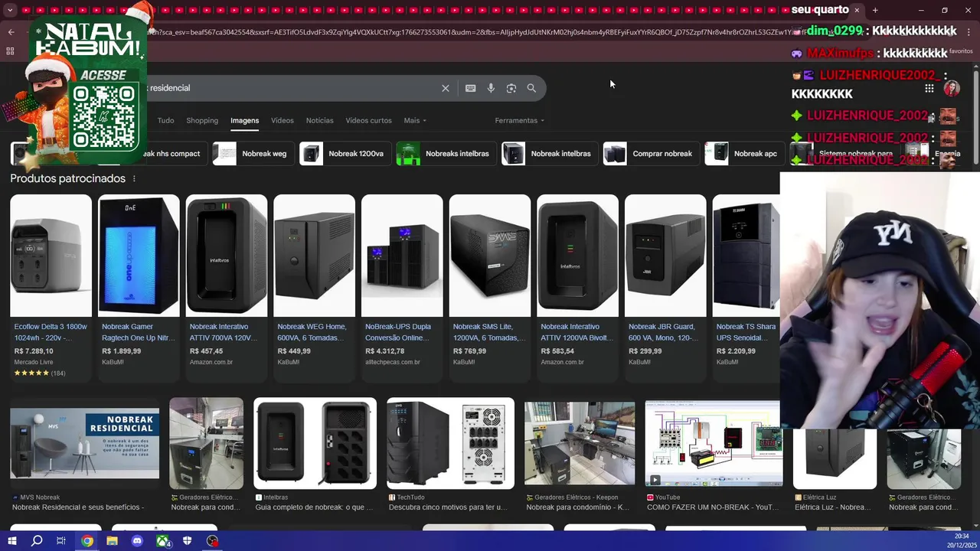The height and width of the screenshot is (551, 980).
Task: Expand the Ferramentas tools dropdown
Action: click(x=519, y=120)
